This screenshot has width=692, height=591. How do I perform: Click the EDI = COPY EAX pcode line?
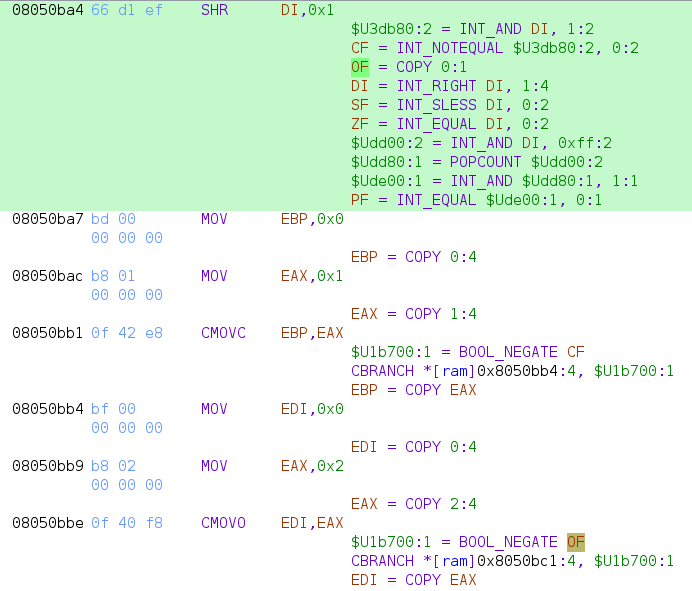click(414, 580)
